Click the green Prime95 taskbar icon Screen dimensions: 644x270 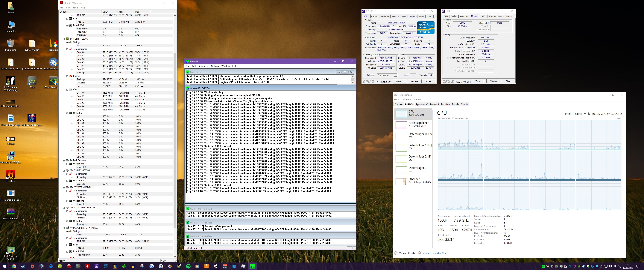pyautogui.click(x=252, y=266)
